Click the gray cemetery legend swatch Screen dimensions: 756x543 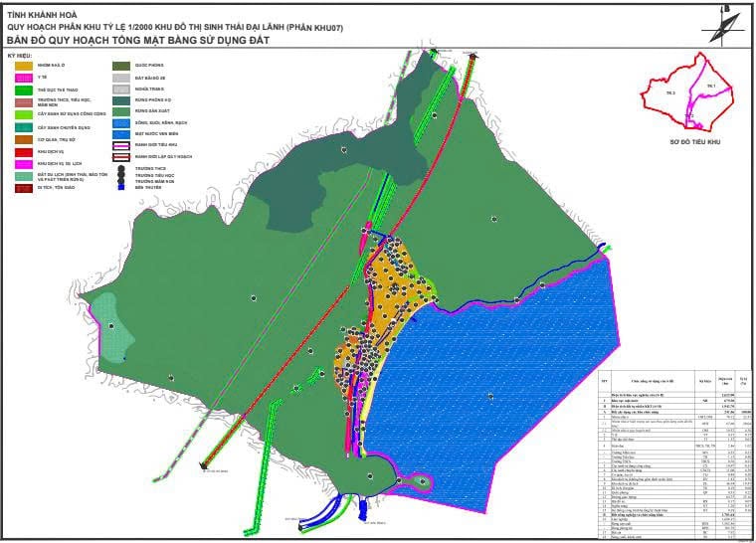[x=120, y=89]
